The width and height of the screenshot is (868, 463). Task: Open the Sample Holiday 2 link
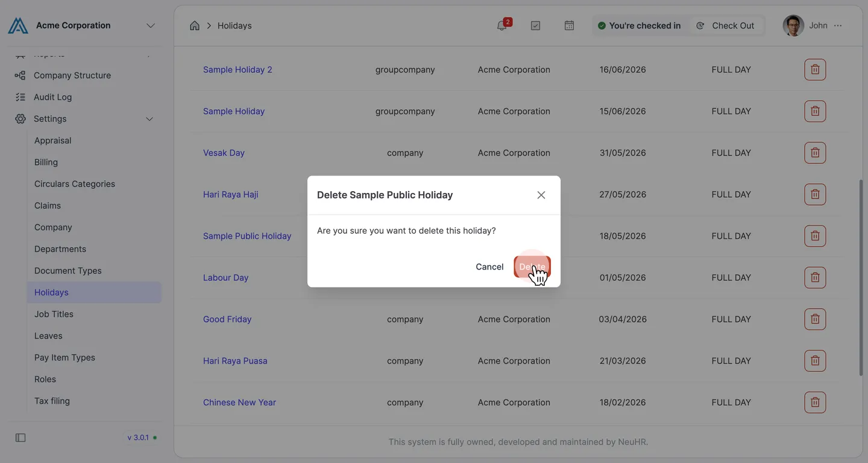click(237, 69)
